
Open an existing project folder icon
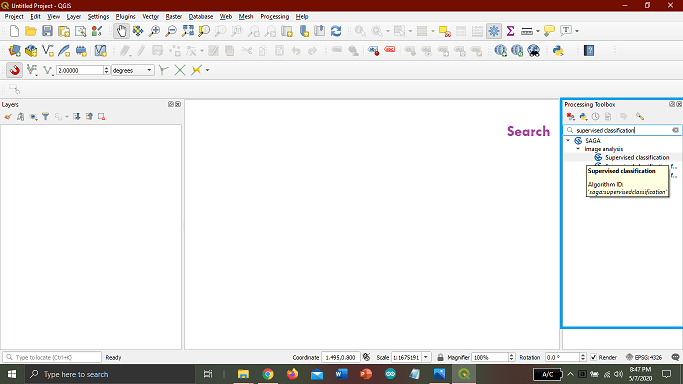30,31
